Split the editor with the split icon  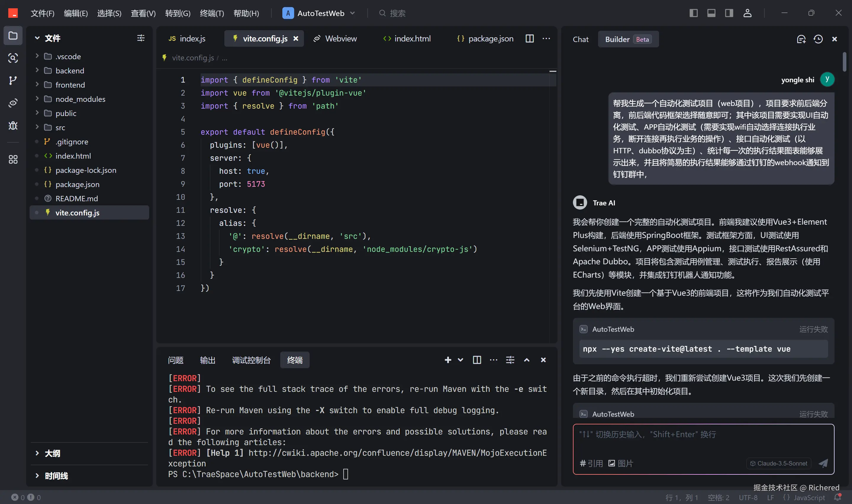529,39
